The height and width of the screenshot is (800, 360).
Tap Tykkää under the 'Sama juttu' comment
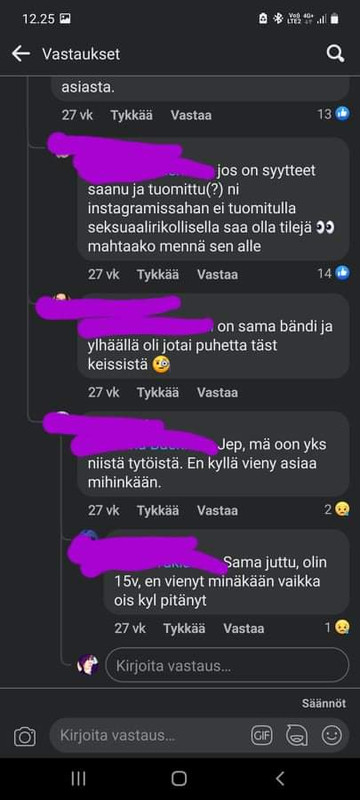tap(184, 628)
